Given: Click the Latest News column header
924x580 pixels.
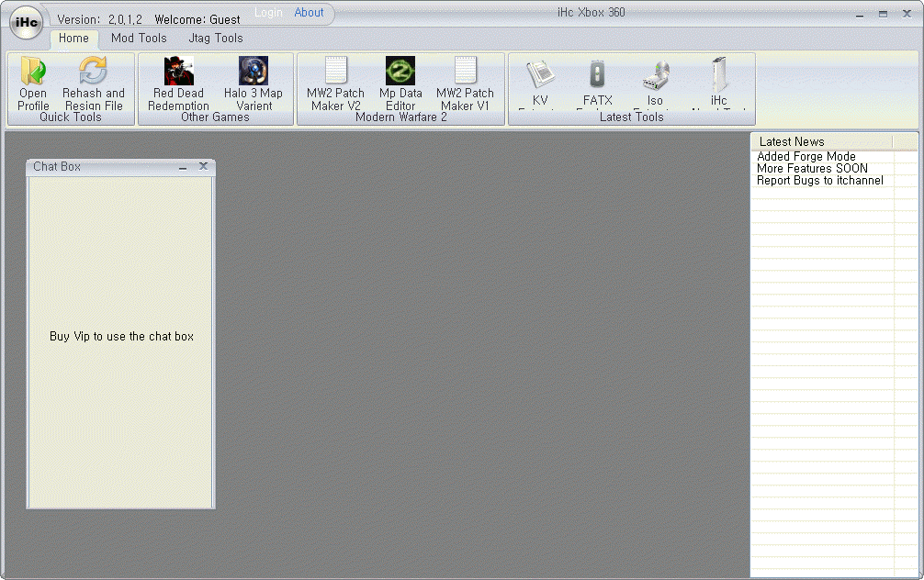Looking at the screenshot, I should point(822,142).
